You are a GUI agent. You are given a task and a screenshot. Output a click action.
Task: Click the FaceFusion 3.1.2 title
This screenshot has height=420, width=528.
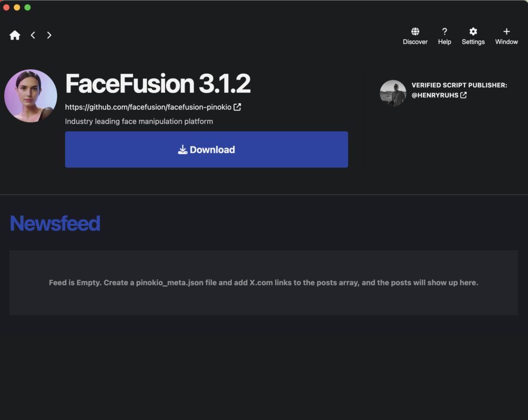click(x=158, y=84)
